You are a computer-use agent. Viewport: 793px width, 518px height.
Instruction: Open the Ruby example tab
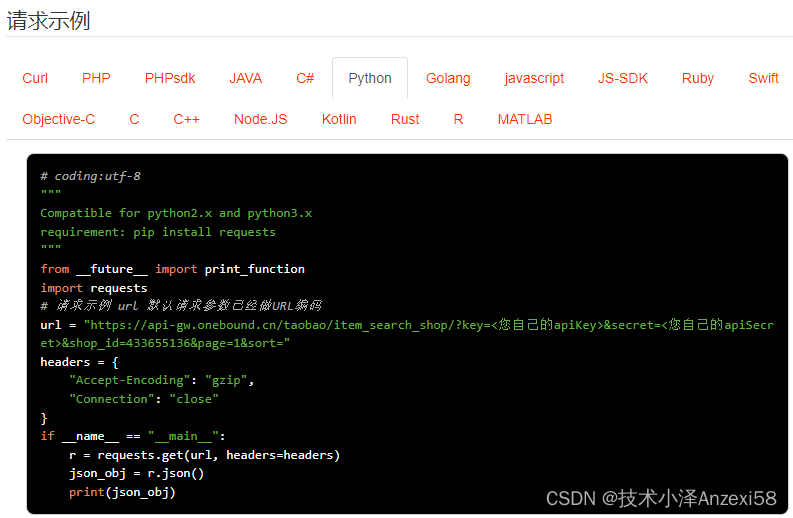pos(697,78)
